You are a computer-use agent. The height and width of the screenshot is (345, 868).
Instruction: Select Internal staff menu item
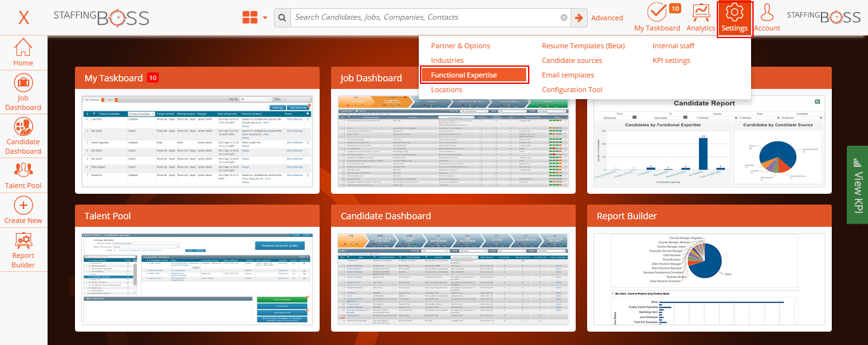[x=674, y=46]
